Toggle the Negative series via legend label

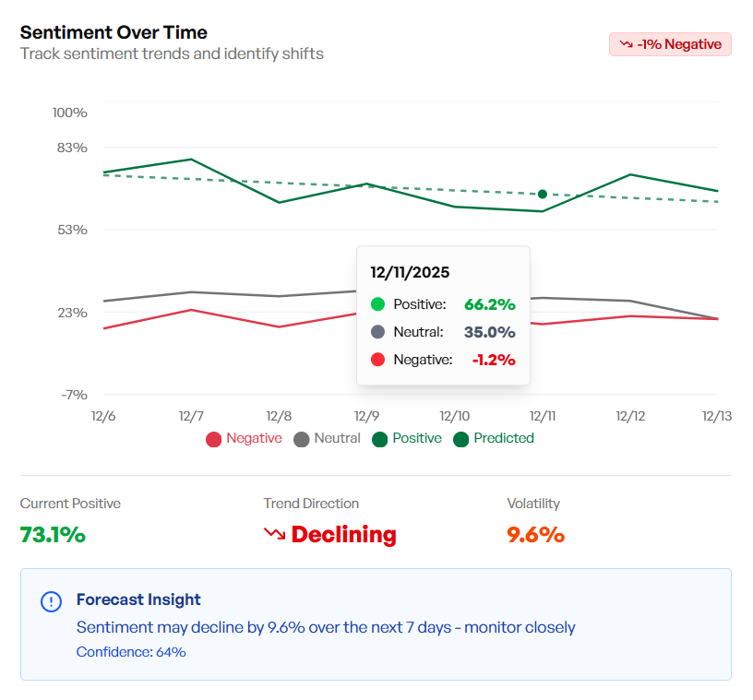point(254,438)
